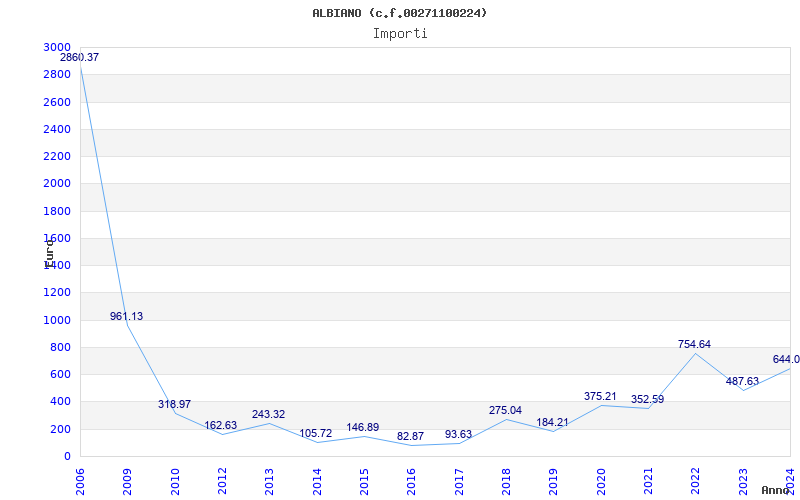Click the 'Anno' x-axis title
800x500 pixels.
tap(774, 490)
